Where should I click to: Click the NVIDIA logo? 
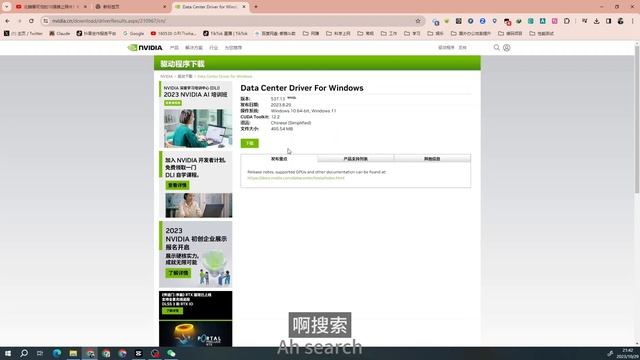145,48
